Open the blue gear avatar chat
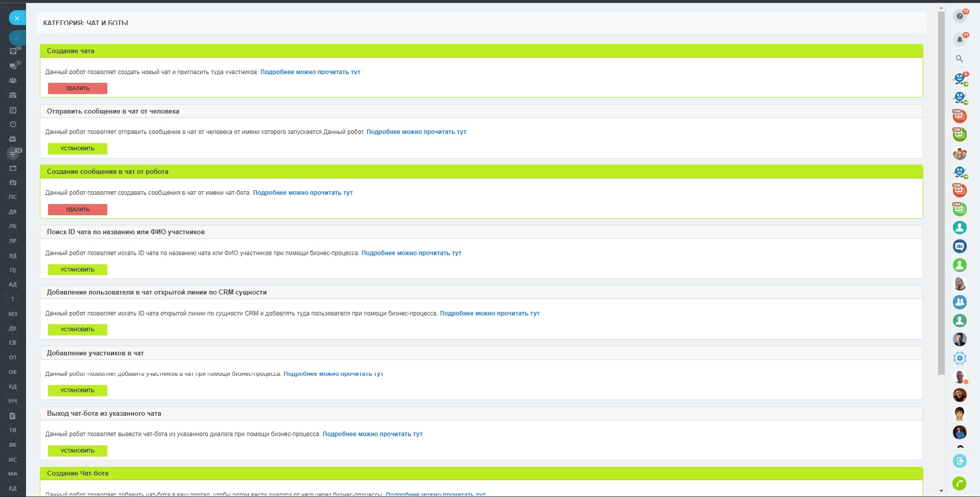The height and width of the screenshot is (497, 980). coord(960,358)
